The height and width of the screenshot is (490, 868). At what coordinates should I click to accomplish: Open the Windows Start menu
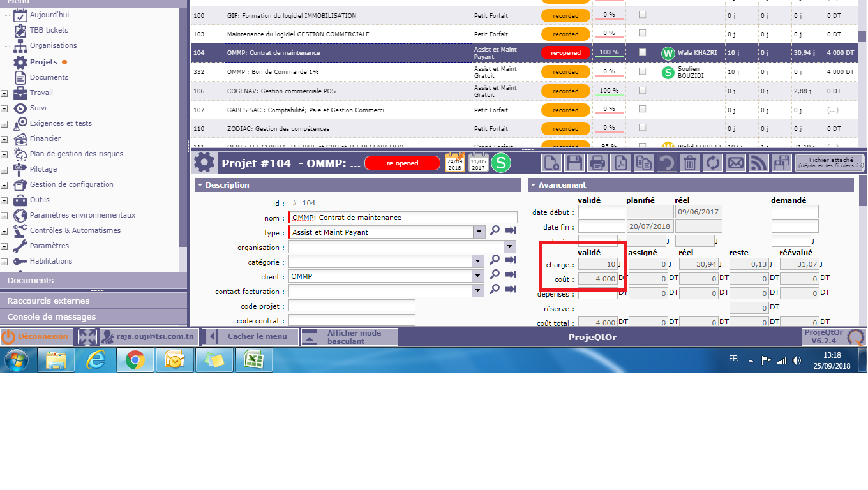click(17, 360)
